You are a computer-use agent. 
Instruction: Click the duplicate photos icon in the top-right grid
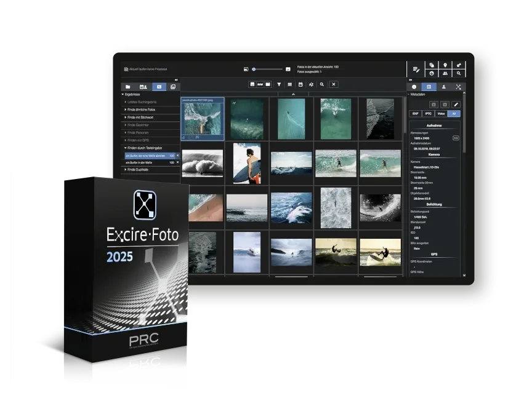tap(432, 65)
